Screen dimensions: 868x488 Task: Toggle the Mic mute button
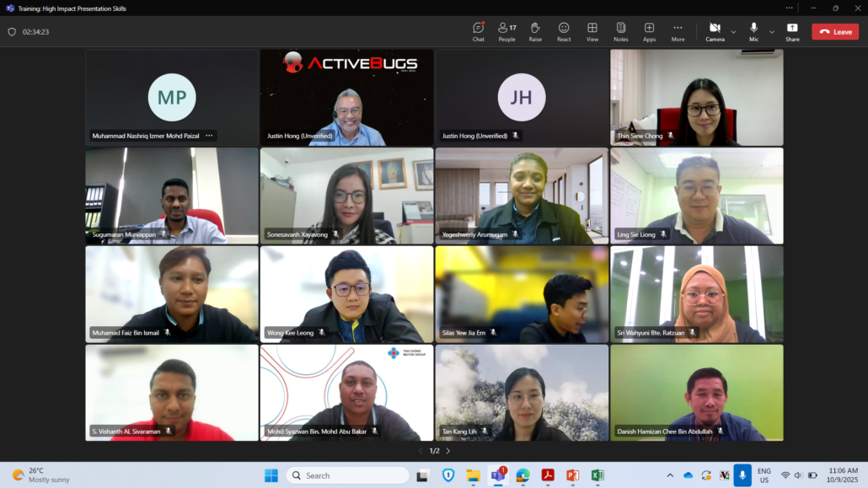click(x=753, y=31)
